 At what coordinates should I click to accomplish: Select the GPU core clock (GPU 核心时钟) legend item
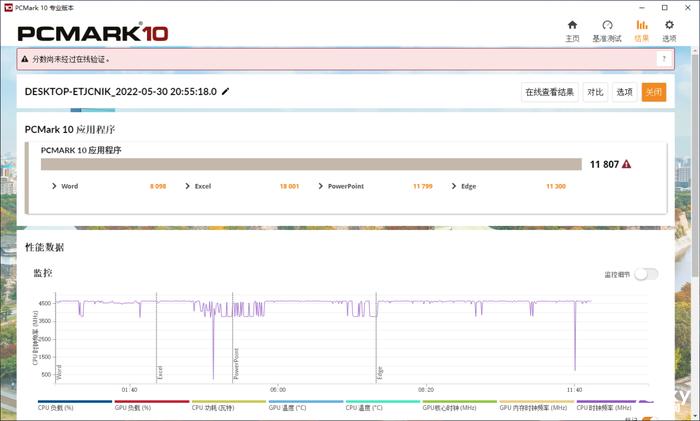[x=459, y=405]
